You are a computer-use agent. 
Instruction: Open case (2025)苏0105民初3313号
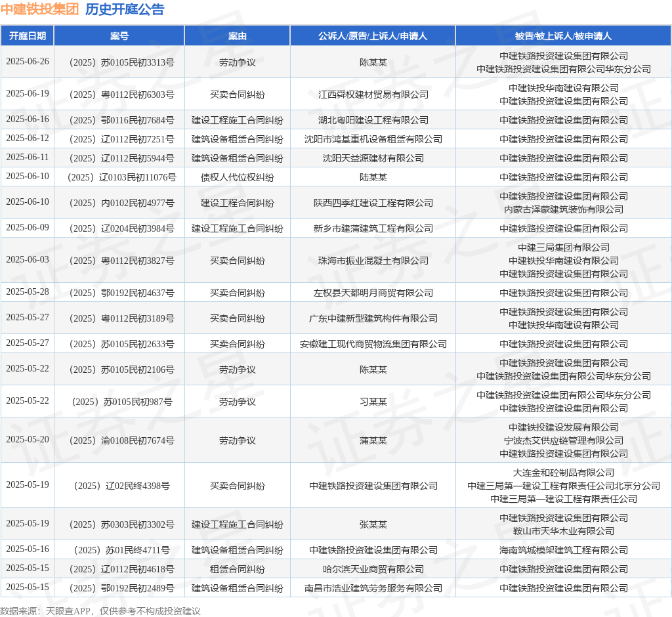(x=120, y=62)
